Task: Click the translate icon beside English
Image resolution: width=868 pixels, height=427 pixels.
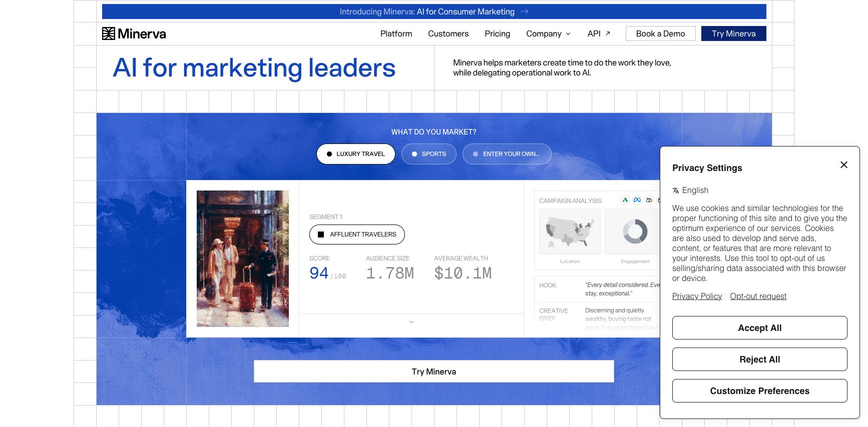Action: click(x=676, y=190)
